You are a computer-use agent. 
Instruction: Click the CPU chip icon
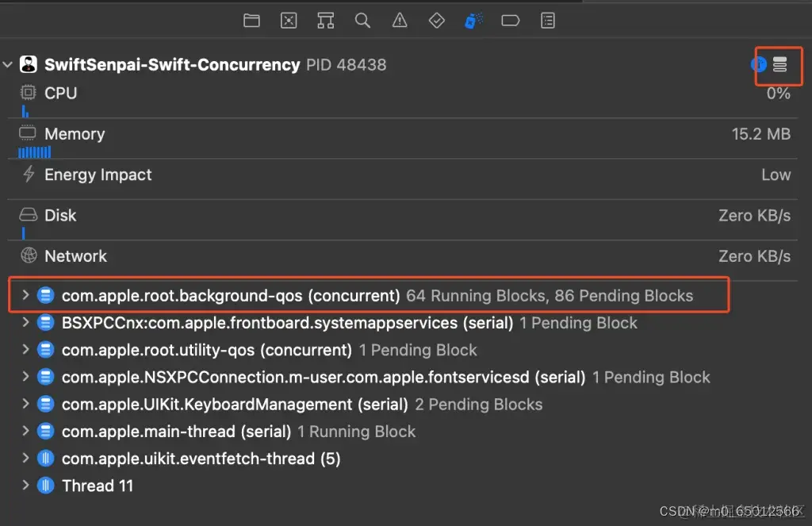tap(28, 93)
